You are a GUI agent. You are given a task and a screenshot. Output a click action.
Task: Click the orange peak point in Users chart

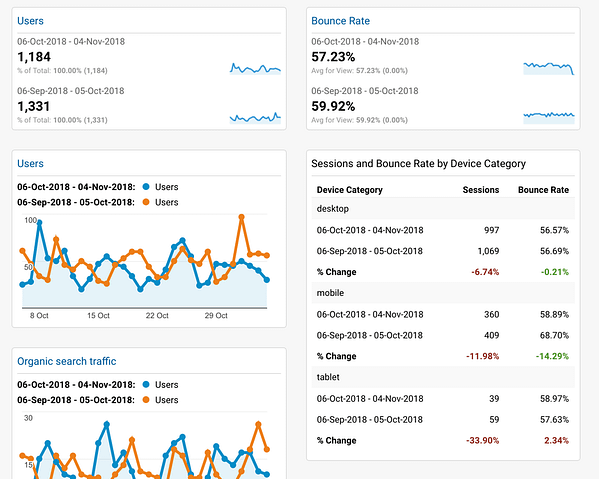(x=241, y=217)
